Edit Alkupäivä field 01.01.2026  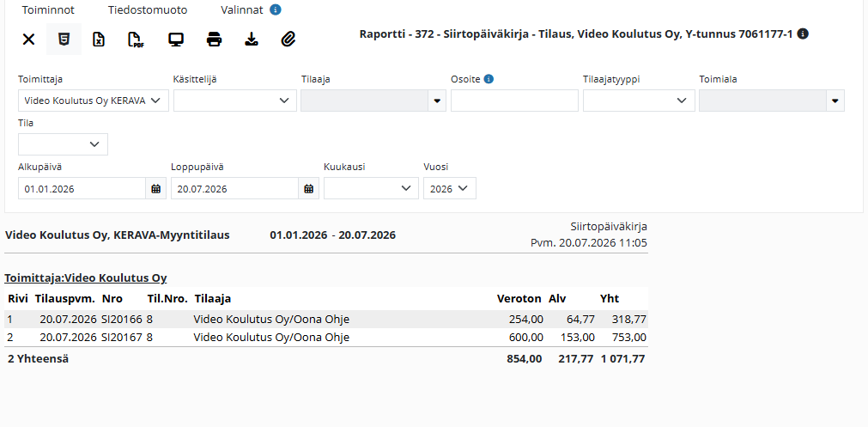tap(82, 189)
